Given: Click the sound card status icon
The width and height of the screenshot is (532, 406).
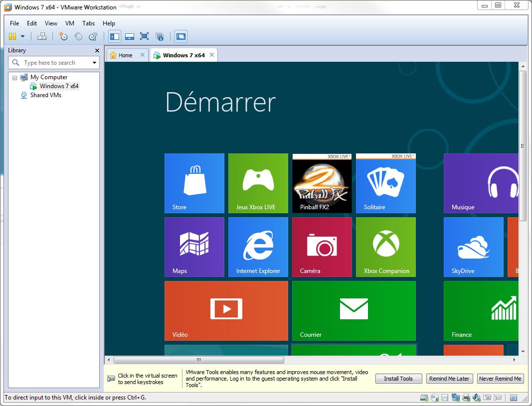Looking at the screenshot, I should [476, 397].
